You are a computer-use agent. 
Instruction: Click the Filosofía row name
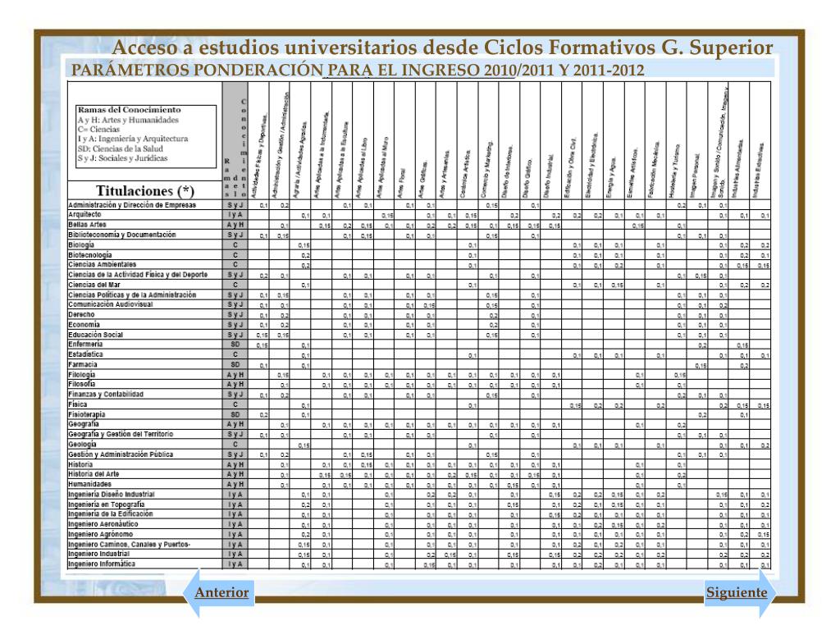[x=81, y=385]
